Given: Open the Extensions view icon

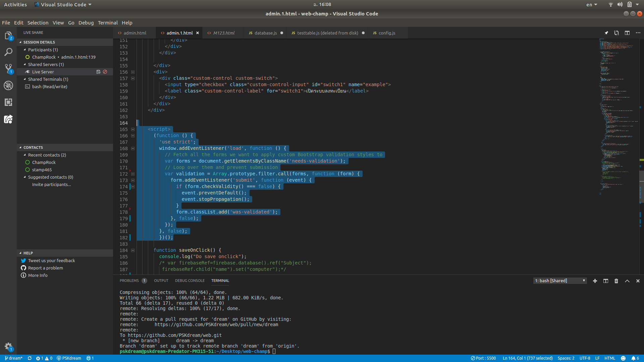Looking at the screenshot, I should (x=8, y=102).
